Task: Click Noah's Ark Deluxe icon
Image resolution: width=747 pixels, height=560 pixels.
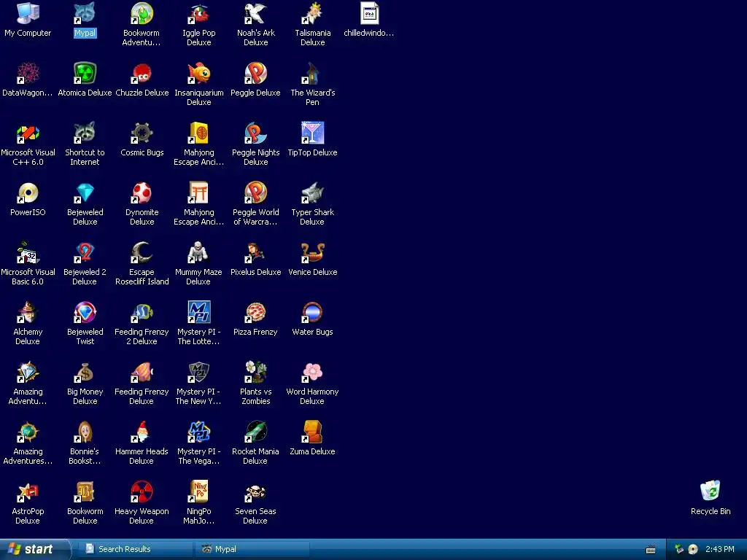Action: tap(256, 13)
